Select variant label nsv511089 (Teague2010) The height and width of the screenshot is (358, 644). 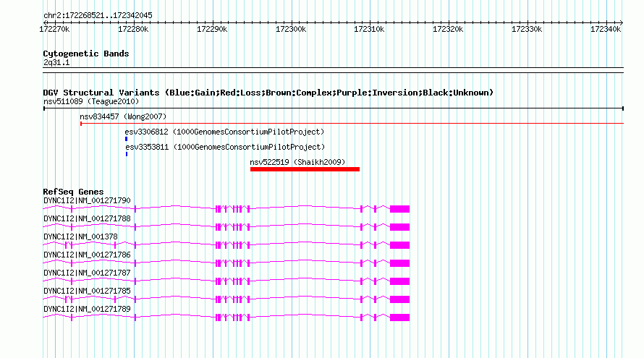91,101
